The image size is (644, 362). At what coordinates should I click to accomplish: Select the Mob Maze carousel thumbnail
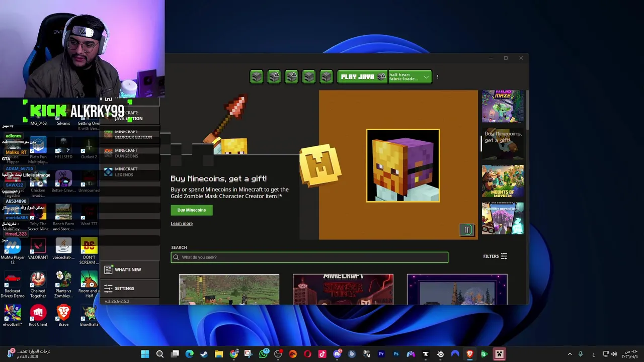pos(503,106)
